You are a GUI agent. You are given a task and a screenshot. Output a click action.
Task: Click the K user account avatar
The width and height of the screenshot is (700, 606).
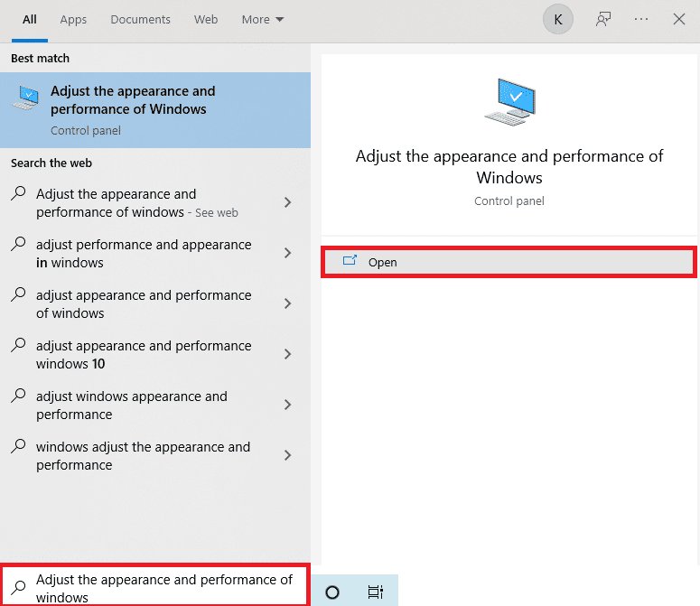coord(557,19)
